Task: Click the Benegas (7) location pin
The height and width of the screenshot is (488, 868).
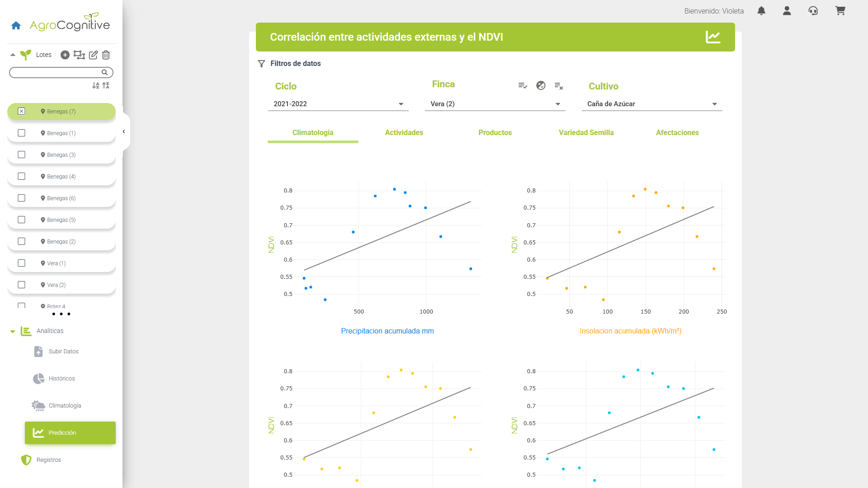Action: coord(43,111)
